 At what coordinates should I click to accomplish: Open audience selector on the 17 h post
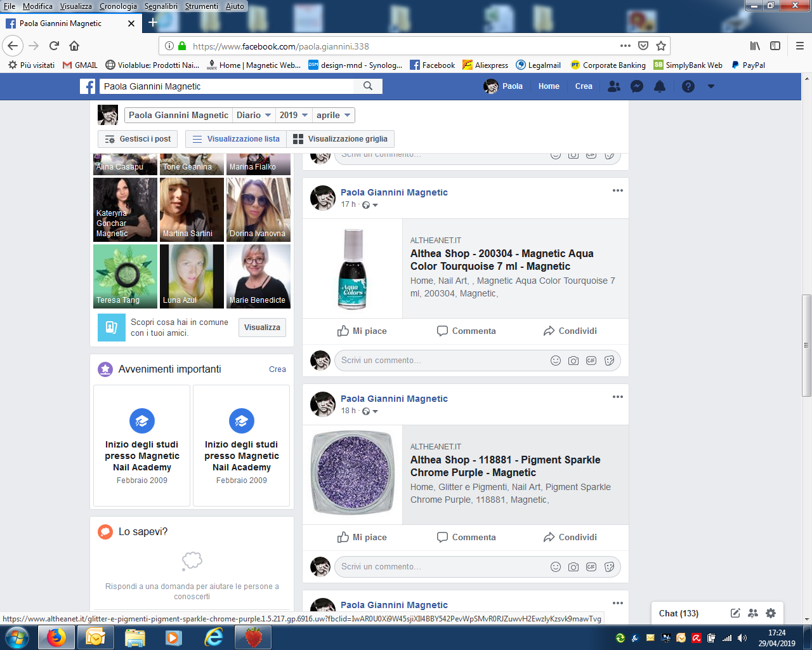pos(370,205)
